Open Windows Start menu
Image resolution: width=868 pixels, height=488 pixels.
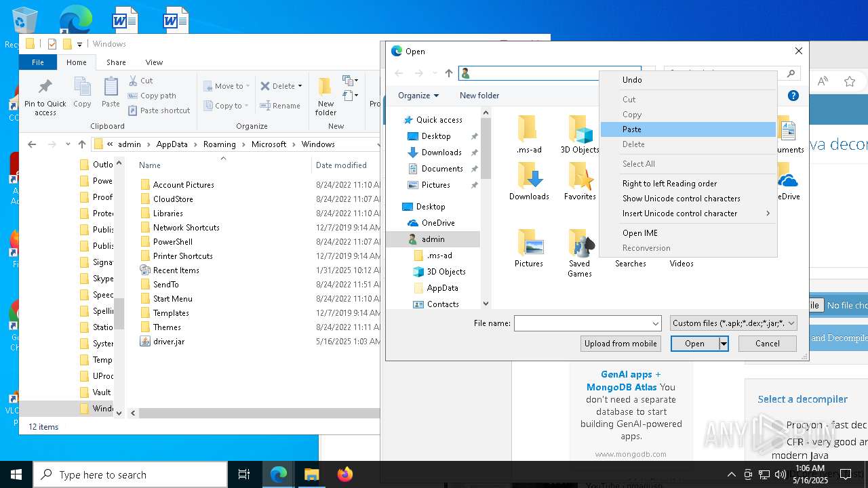pos(16,474)
